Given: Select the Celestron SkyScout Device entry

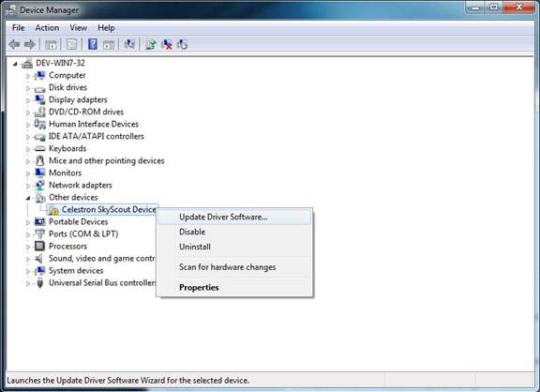Looking at the screenshot, I should coord(109,209).
